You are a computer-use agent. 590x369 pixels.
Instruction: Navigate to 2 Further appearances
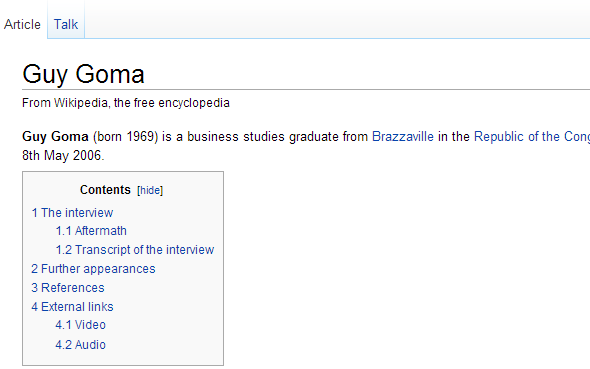pos(93,269)
